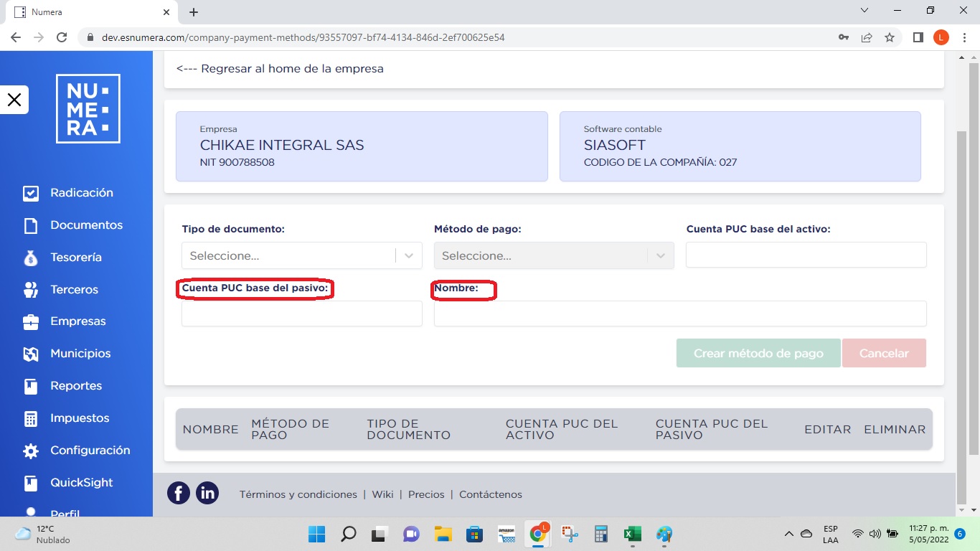Click the Municipios map icon

tap(31, 354)
